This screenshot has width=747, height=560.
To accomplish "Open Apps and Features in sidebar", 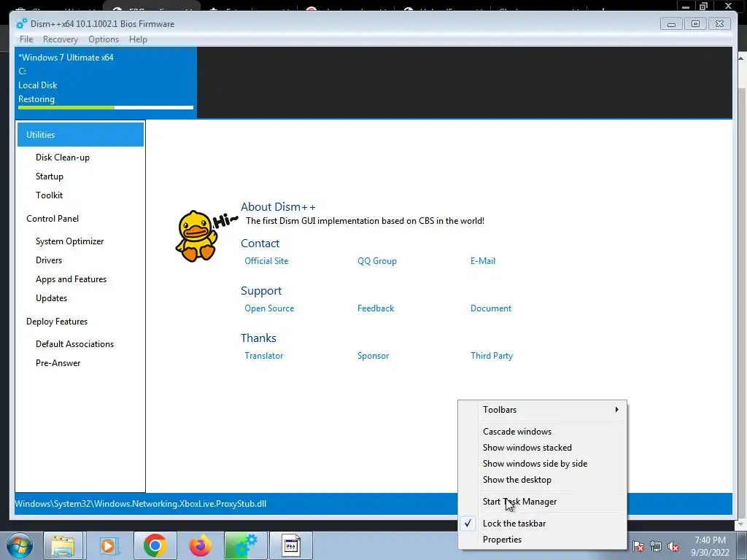I will tap(71, 279).
